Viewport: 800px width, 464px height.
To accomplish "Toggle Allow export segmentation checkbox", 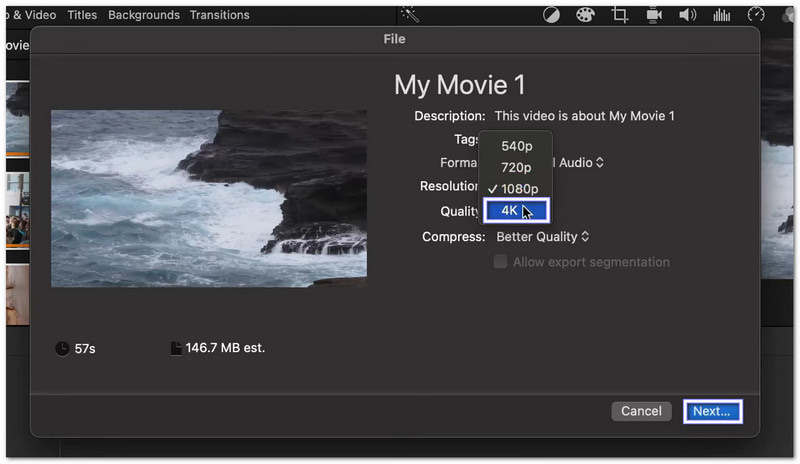I will [x=500, y=262].
